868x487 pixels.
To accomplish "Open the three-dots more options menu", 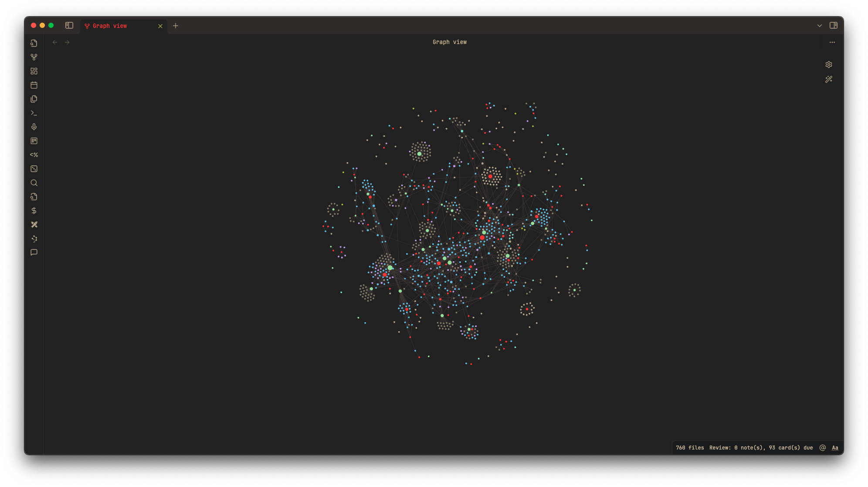I will tap(832, 42).
